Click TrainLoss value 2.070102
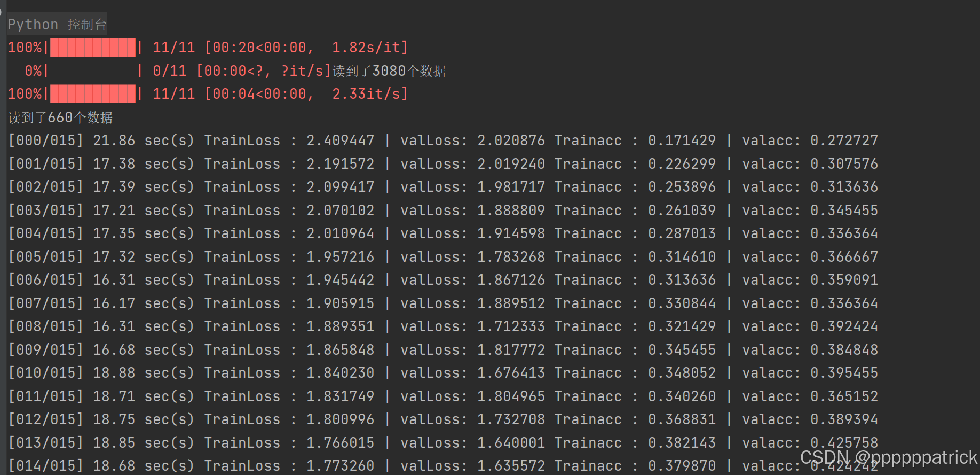The image size is (980, 475). click(x=341, y=211)
